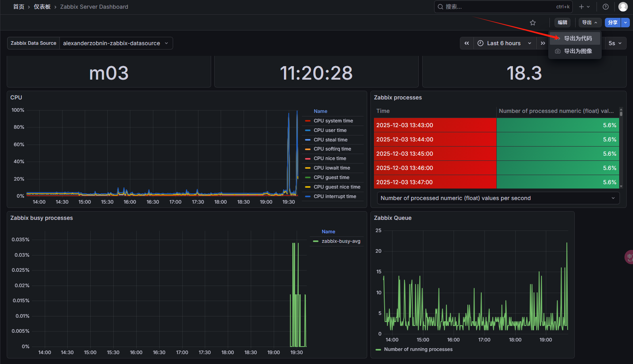Click table cell 2025-12-03 13:44:00
633x364 pixels.
tap(435, 139)
